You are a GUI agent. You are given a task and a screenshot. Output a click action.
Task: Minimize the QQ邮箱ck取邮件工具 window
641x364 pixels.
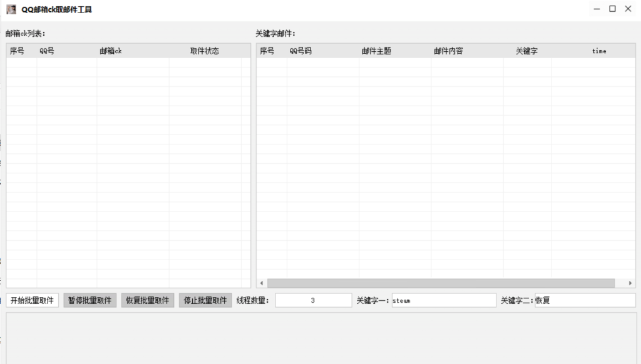click(597, 9)
